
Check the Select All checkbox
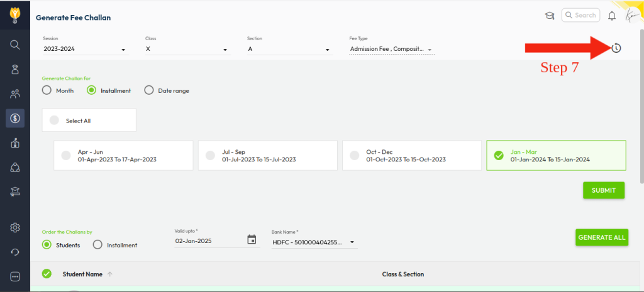pos(54,121)
